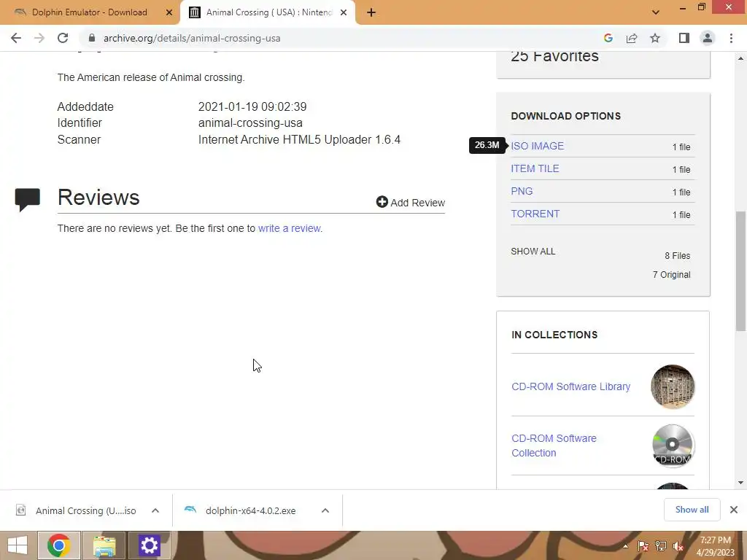The image size is (747, 560).
Task: Click the Chrome taskbar icon
Action: tap(58, 545)
